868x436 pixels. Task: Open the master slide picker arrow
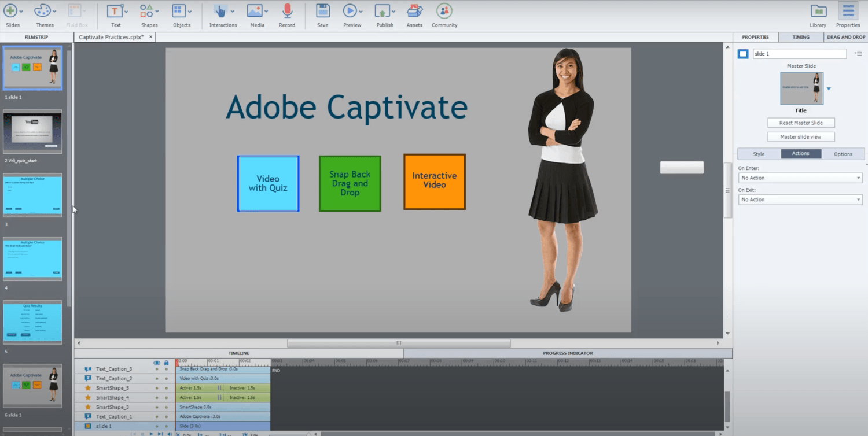coord(829,89)
